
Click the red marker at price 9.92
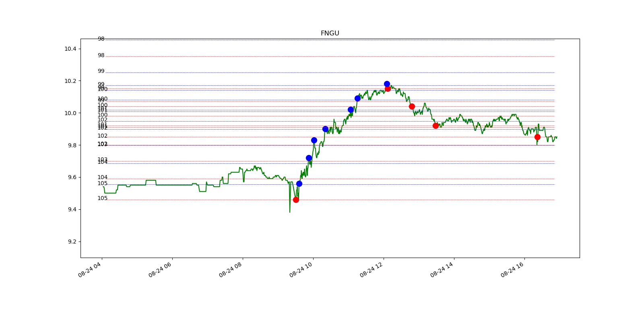pos(436,126)
